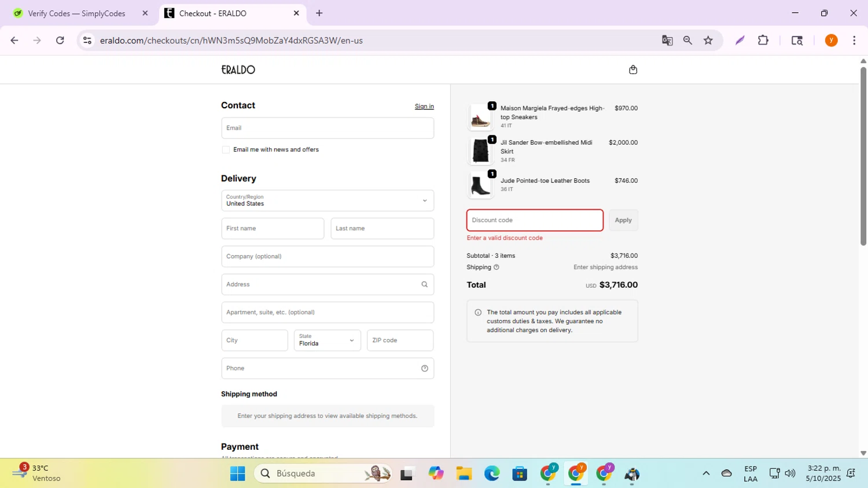
Task: Click the Google Translate icon
Action: click(x=667, y=41)
